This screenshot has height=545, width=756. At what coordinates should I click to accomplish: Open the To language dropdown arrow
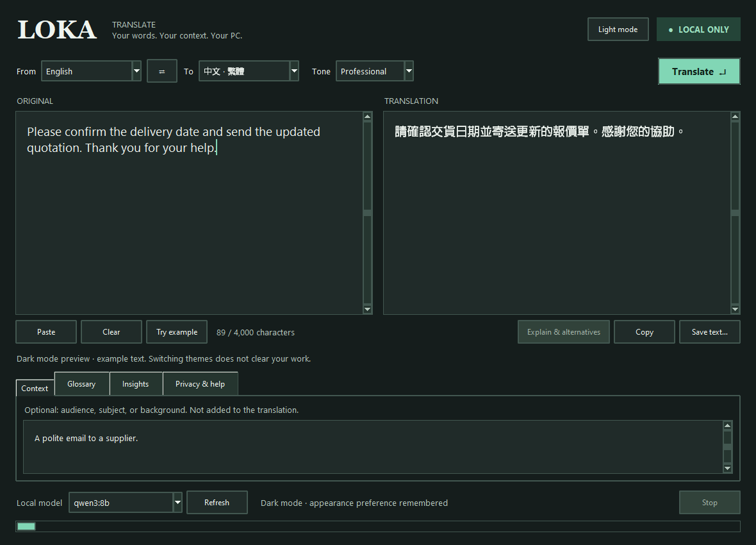tap(294, 71)
